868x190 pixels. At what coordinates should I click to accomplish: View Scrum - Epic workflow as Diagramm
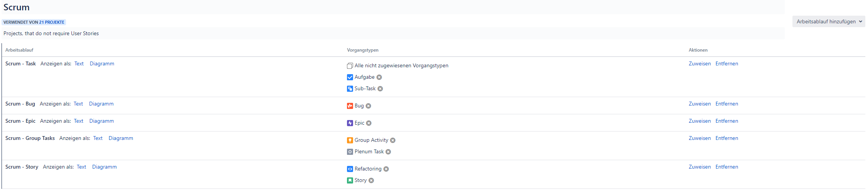pos(102,121)
